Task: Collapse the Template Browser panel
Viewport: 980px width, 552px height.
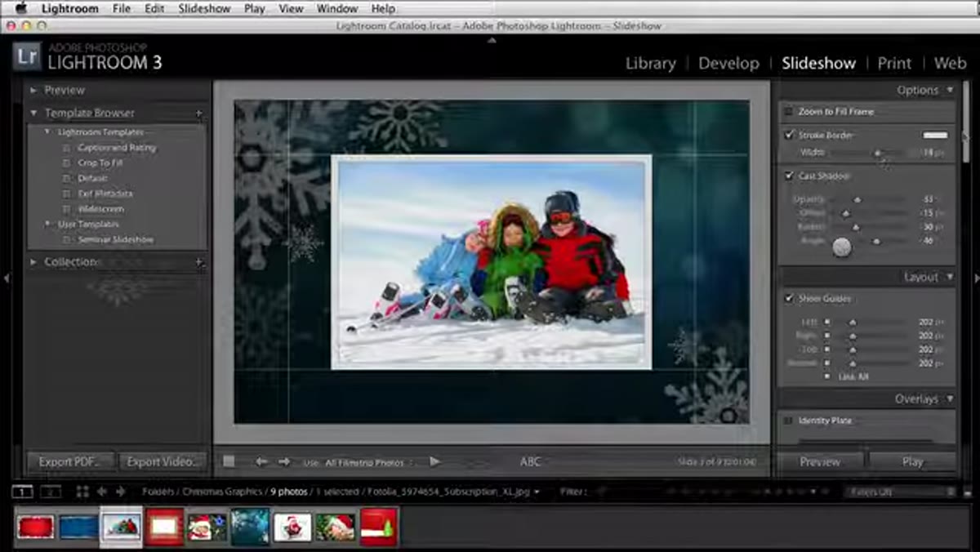Action: [x=33, y=113]
